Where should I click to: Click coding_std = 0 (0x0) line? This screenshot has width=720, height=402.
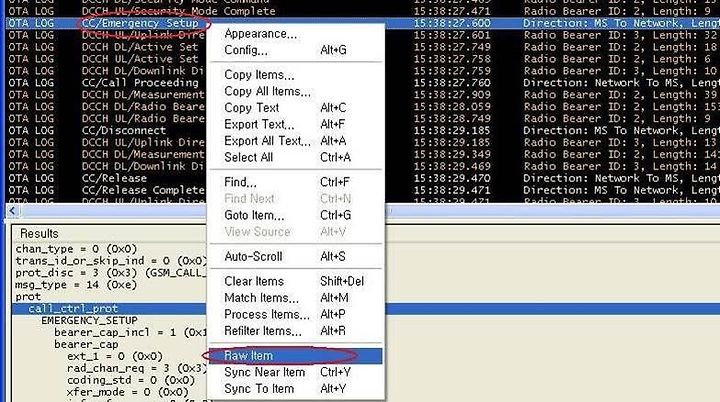[131, 380]
